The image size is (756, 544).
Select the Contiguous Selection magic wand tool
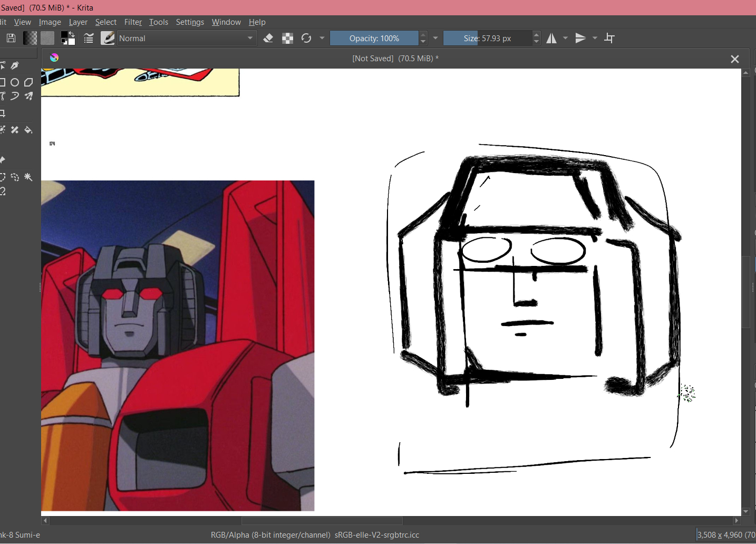(x=28, y=177)
